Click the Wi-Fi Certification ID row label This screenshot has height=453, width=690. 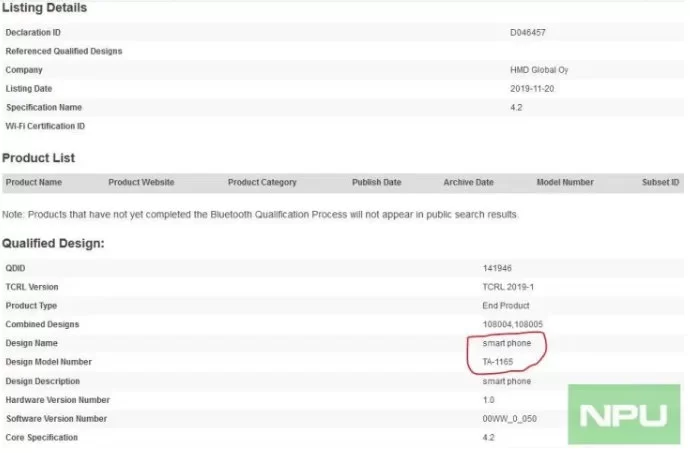coord(45,126)
